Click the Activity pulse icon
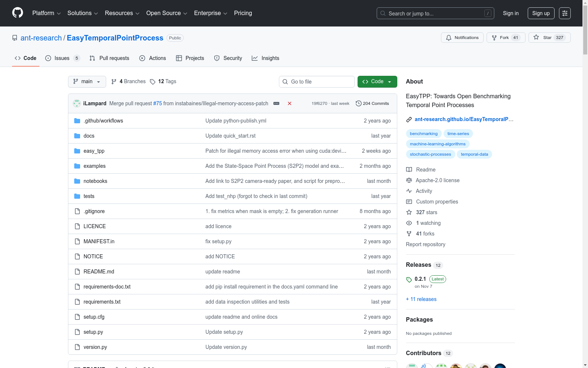Image resolution: width=588 pixels, height=368 pixels. click(409, 191)
